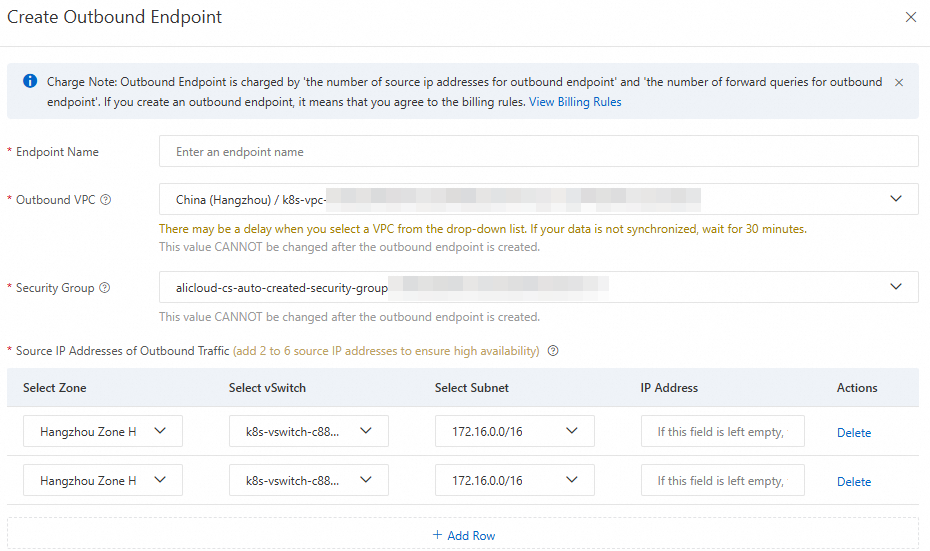
Task: Click help icon after high availability note
Action: click(x=553, y=351)
